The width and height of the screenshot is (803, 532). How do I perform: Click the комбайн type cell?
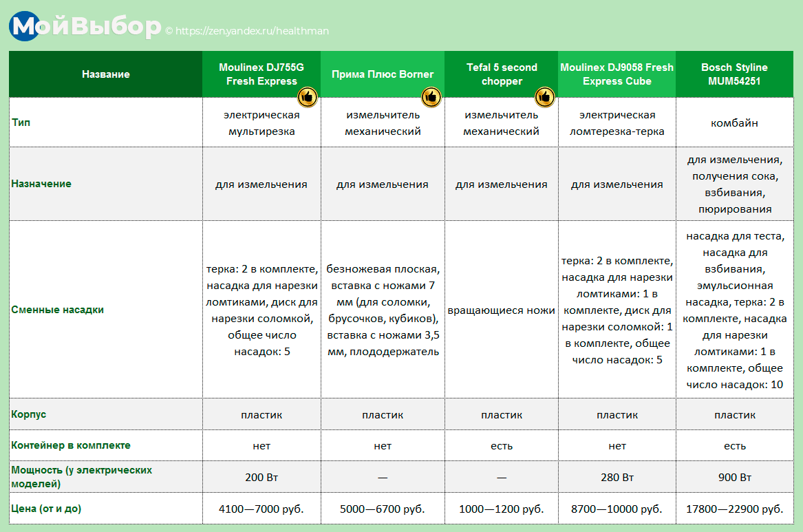(x=734, y=123)
